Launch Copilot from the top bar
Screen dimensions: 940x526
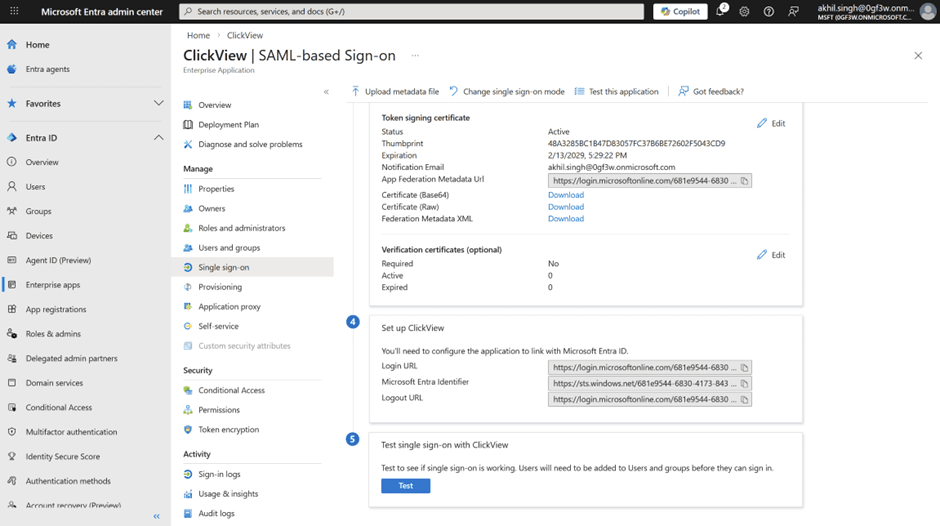coord(680,11)
